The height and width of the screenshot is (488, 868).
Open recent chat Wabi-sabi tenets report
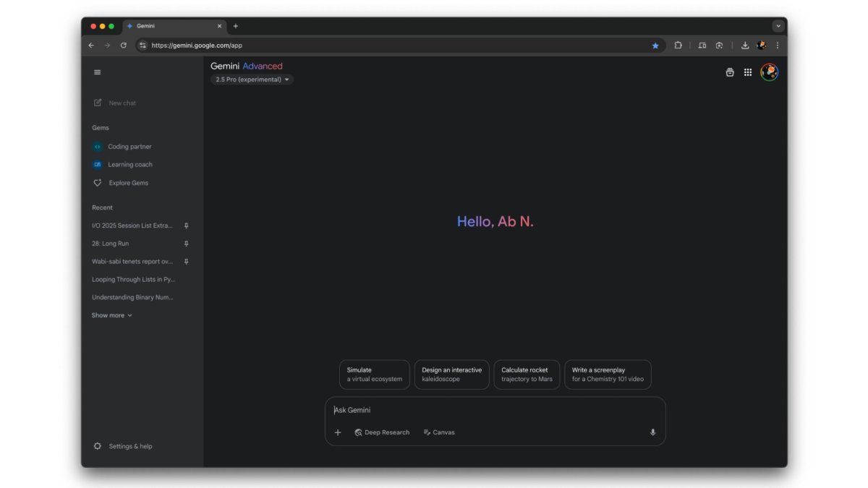pyautogui.click(x=132, y=262)
